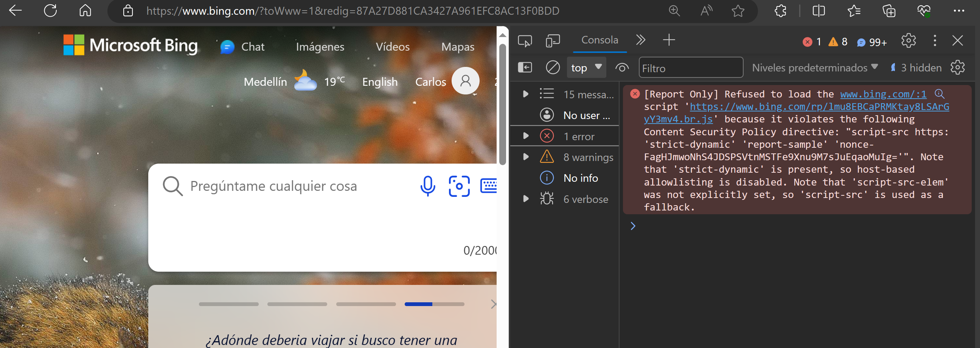Image resolution: width=980 pixels, height=348 pixels.
Task: Expand the 8 warnings group
Action: pos(525,157)
